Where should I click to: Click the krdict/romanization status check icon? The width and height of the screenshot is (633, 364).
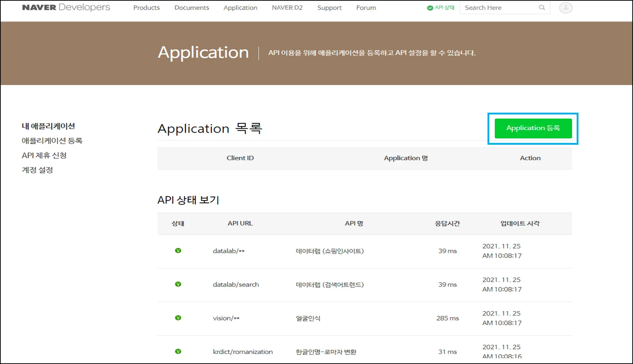coord(178,352)
